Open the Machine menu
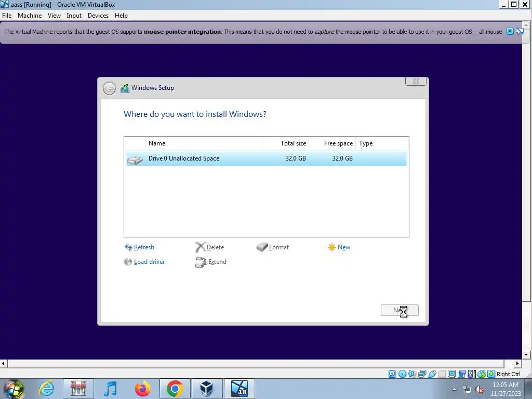Screen dimensions: 532x399 [x=30, y=16]
